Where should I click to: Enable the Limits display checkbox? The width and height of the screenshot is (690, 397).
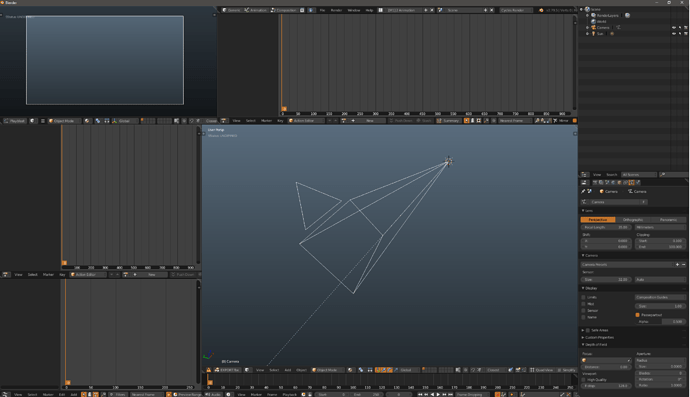[x=584, y=297]
